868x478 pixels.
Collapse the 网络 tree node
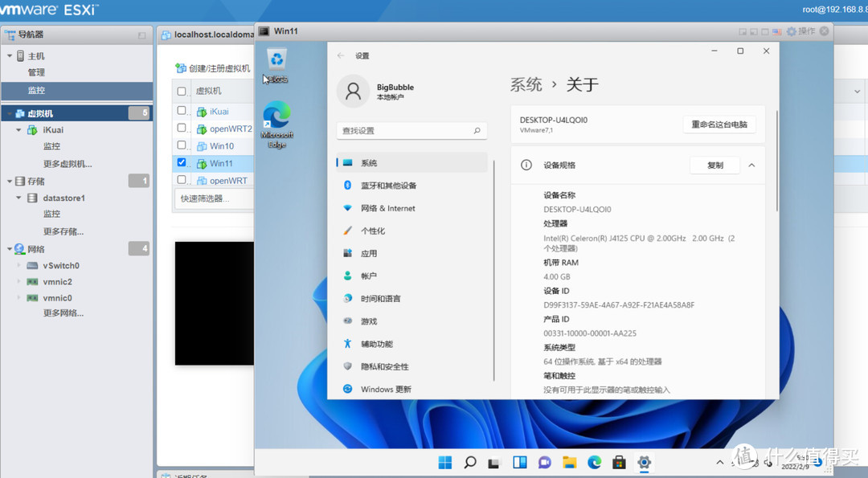(10, 249)
